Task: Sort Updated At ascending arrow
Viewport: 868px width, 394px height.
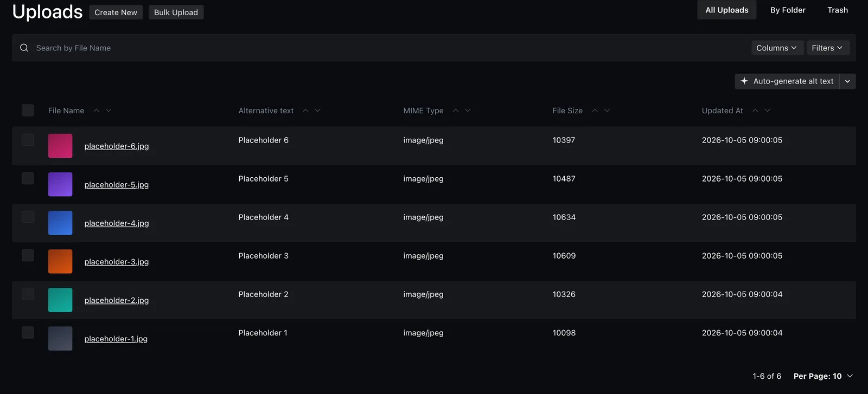Action: point(755,111)
